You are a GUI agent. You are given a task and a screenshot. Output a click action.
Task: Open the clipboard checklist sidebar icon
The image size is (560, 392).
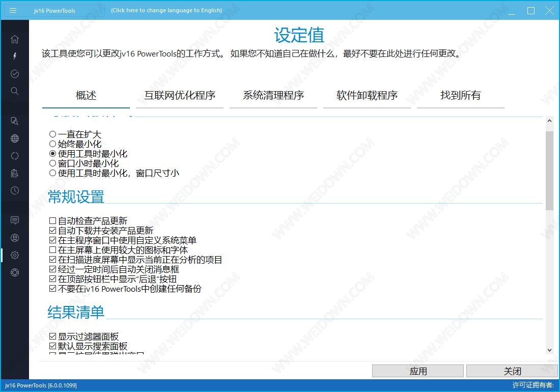click(x=15, y=173)
